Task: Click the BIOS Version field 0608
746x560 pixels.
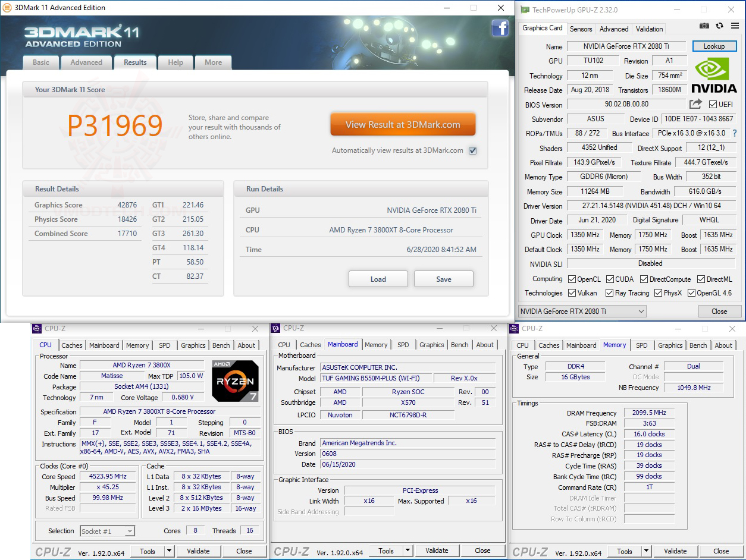Action: [x=408, y=454]
